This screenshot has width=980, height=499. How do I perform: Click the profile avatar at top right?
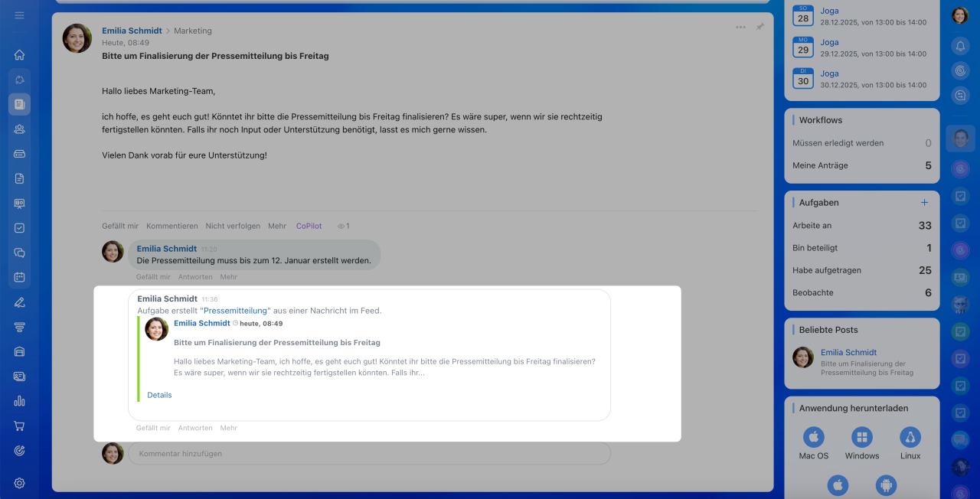[960, 15]
